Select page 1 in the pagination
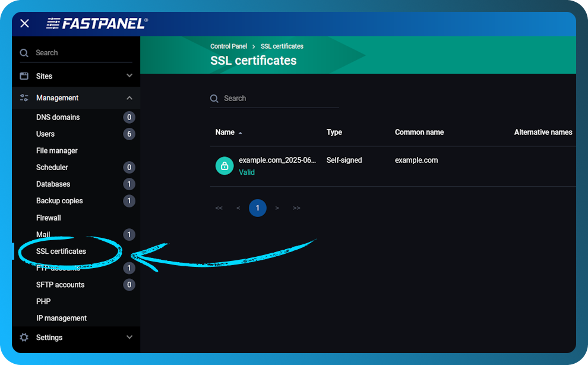Image resolution: width=588 pixels, height=365 pixels. tap(257, 208)
